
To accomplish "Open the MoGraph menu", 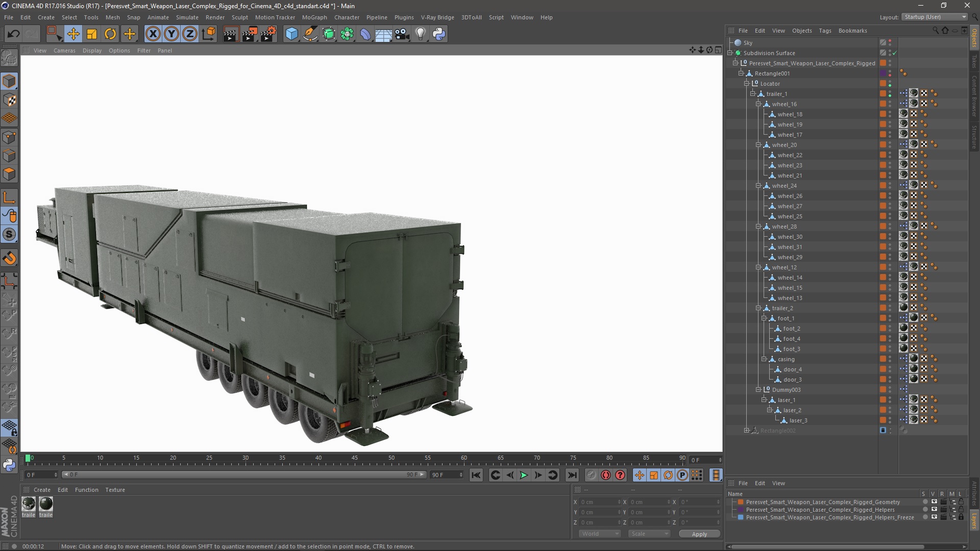I will coord(314,17).
